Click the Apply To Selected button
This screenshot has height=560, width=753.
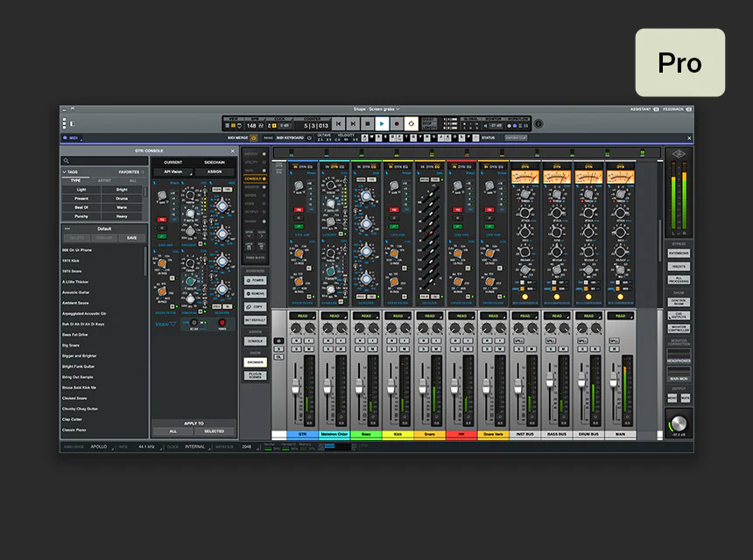(x=215, y=431)
